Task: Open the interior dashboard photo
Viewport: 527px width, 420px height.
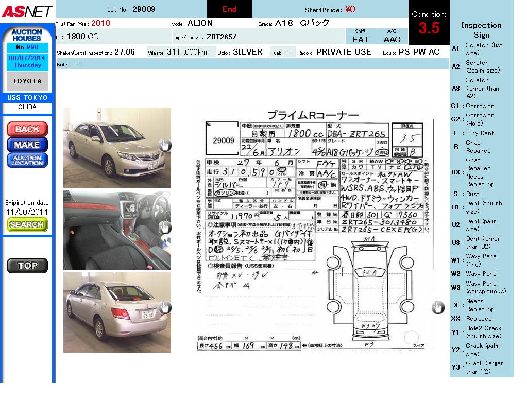Action: (x=117, y=230)
